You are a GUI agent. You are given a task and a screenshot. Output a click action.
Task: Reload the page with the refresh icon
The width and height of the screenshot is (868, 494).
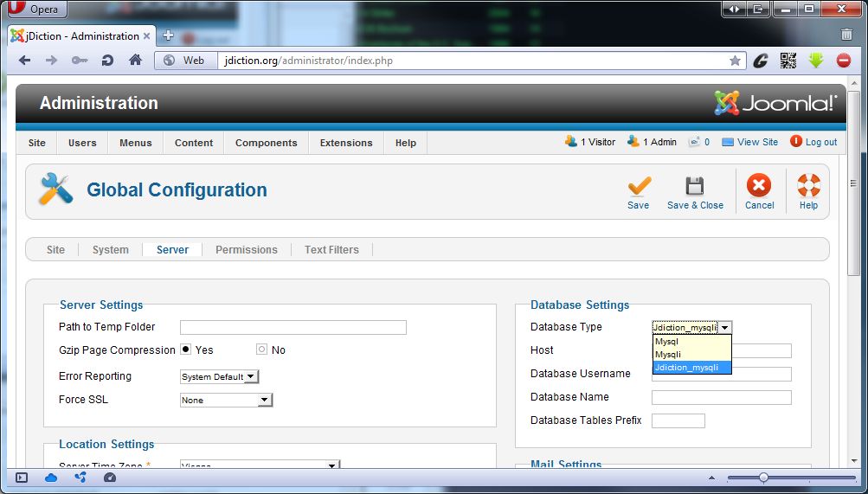pos(107,61)
